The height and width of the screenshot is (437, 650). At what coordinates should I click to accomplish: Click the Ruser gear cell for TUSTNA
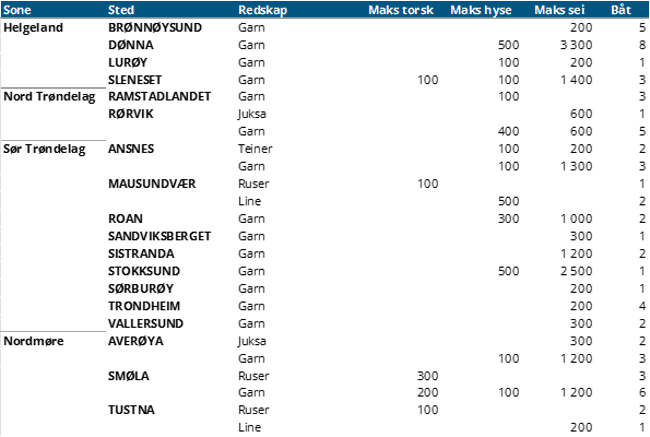253,410
